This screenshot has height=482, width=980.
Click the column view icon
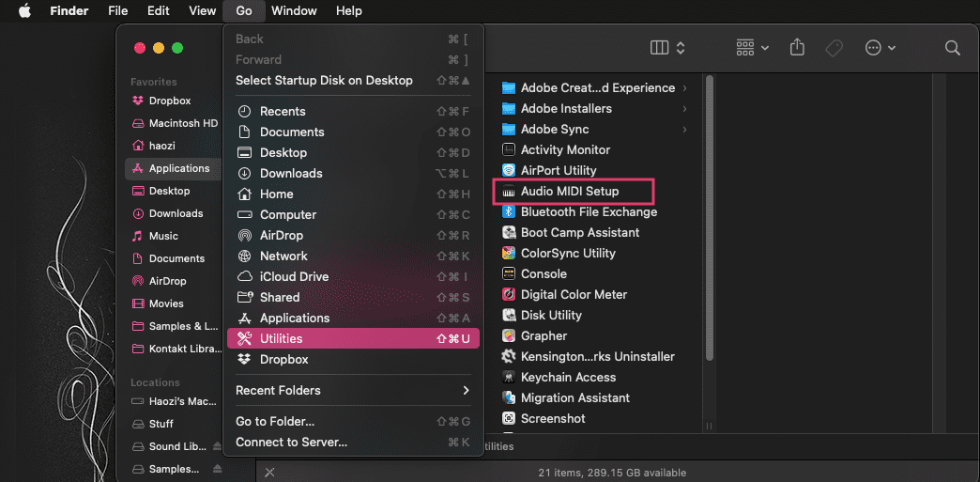click(659, 48)
